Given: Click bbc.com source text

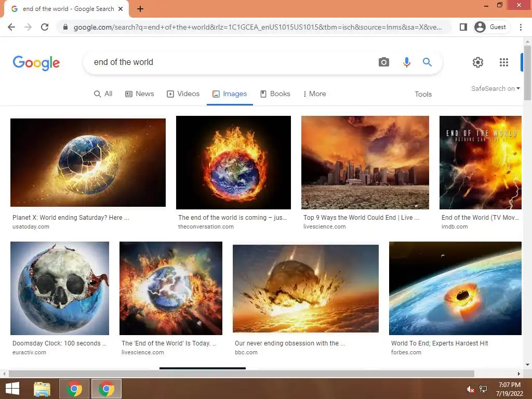Looking at the screenshot, I should coord(246,352).
